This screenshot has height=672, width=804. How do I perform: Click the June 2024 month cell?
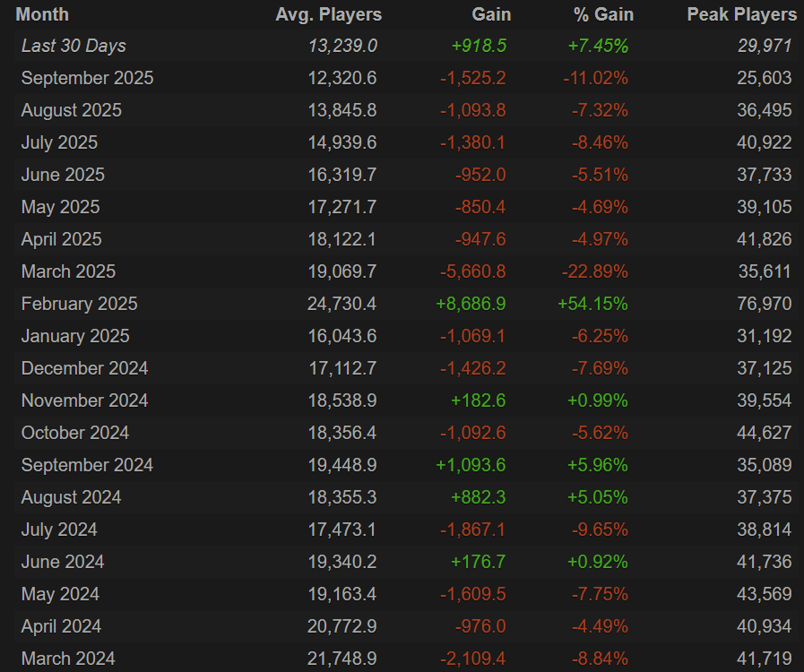(x=63, y=563)
